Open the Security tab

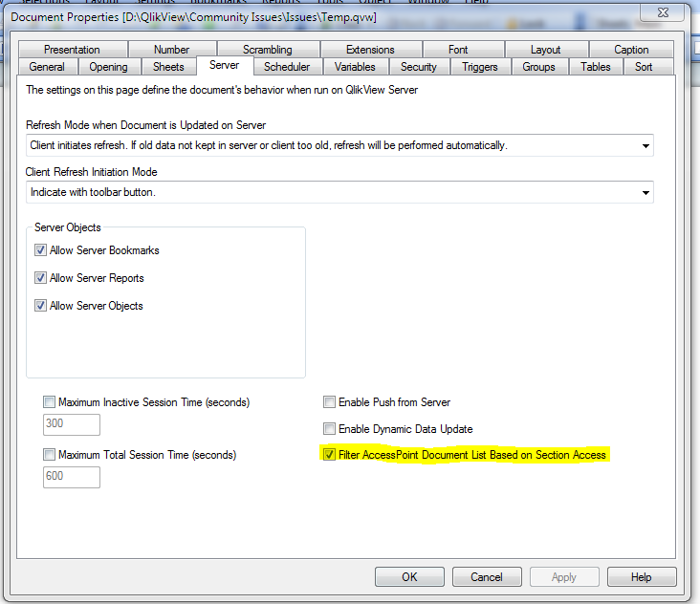click(419, 67)
